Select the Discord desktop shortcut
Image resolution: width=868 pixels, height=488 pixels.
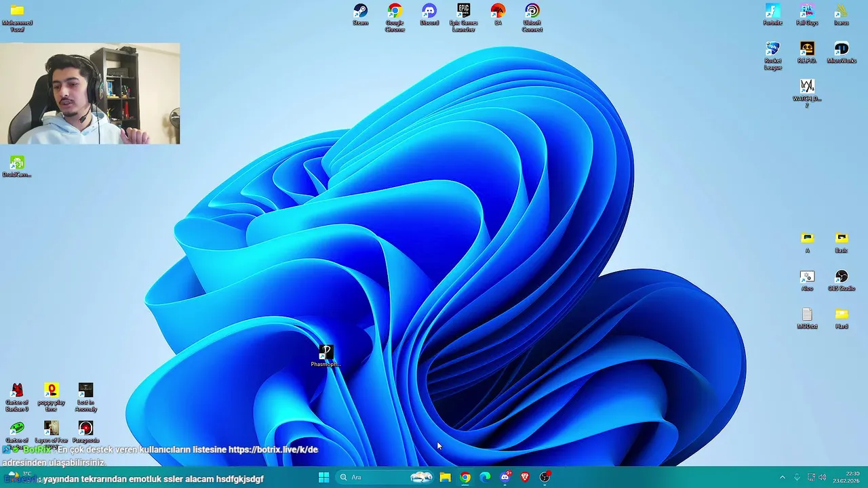coord(429,14)
